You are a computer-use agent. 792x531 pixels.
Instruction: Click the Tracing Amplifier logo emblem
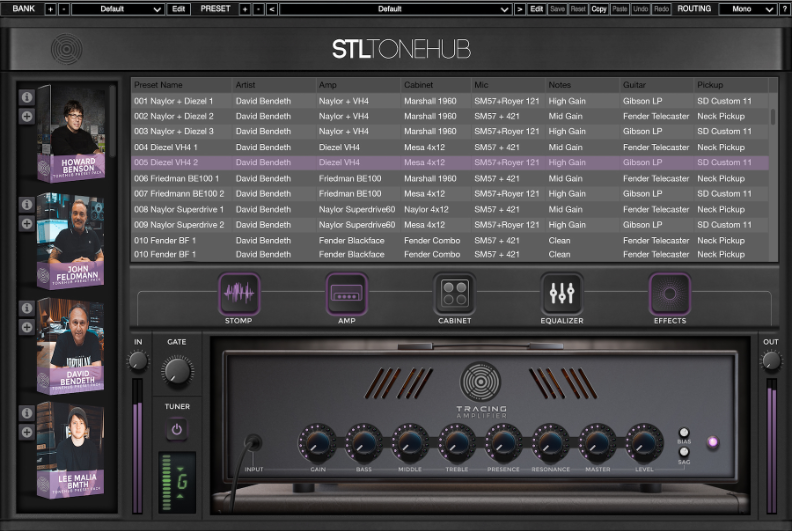click(x=480, y=382)
